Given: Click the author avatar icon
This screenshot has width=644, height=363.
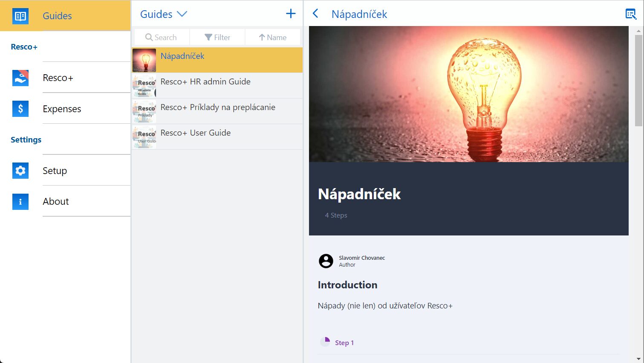Looking at the screenshot, I should (x=326, y=261).
